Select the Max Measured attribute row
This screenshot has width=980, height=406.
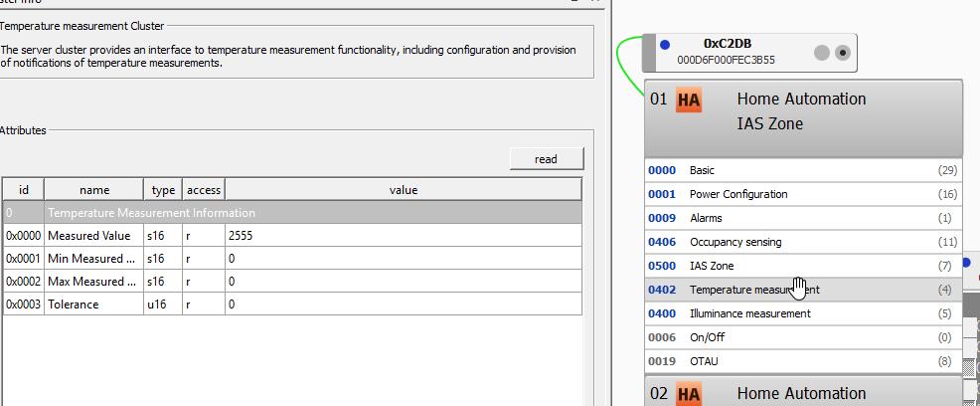coord(292,282)
